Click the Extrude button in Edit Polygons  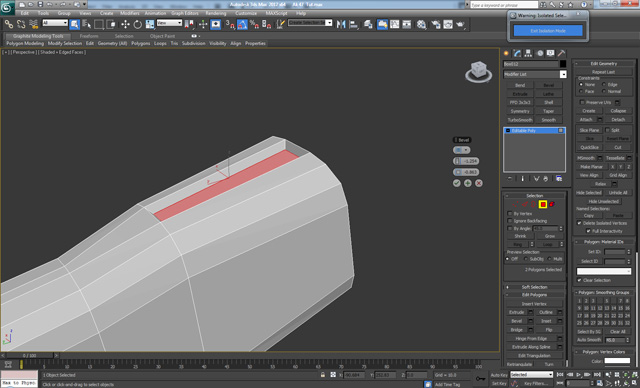516,312
